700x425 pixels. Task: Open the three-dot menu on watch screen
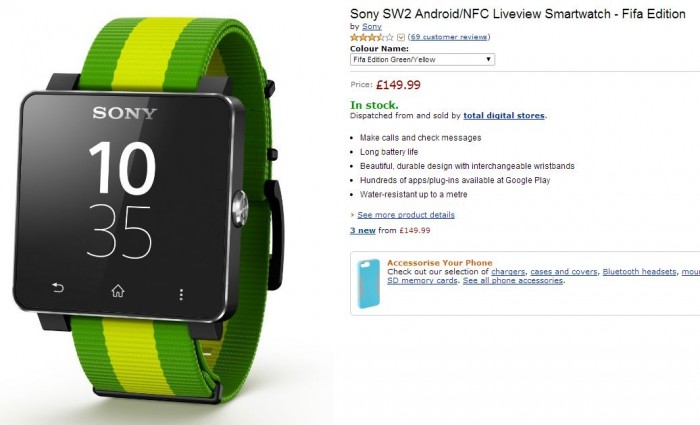tap(181, 295)
